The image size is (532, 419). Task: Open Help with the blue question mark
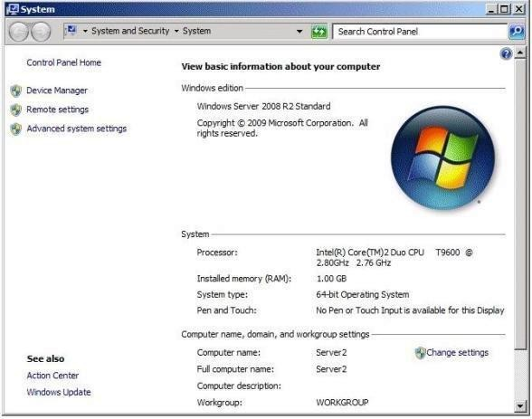coord(506,53)
